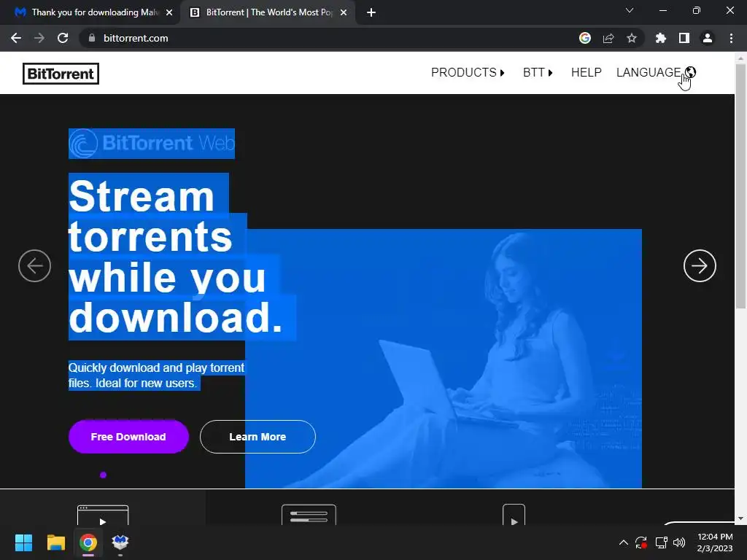Screen dimensions: 747x560
Task: Open the Extensions puzzle icon
Action: [661, 38]
